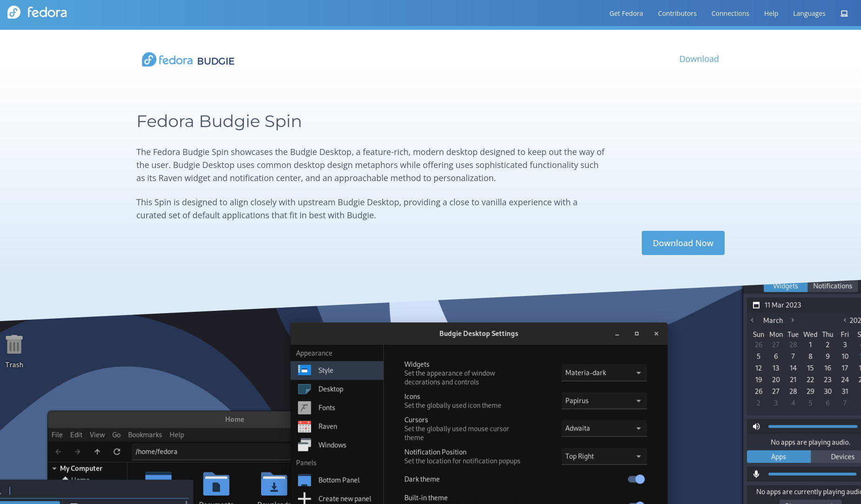Open the Icons theme dropdown Papirus
Viewport: 861px width, 504px height.
604,401
